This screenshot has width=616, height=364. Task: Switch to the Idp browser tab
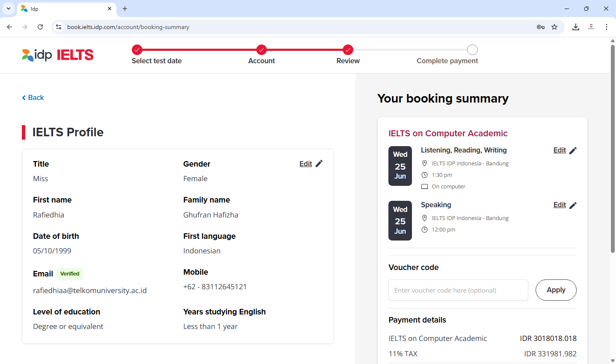pos(64,9)
